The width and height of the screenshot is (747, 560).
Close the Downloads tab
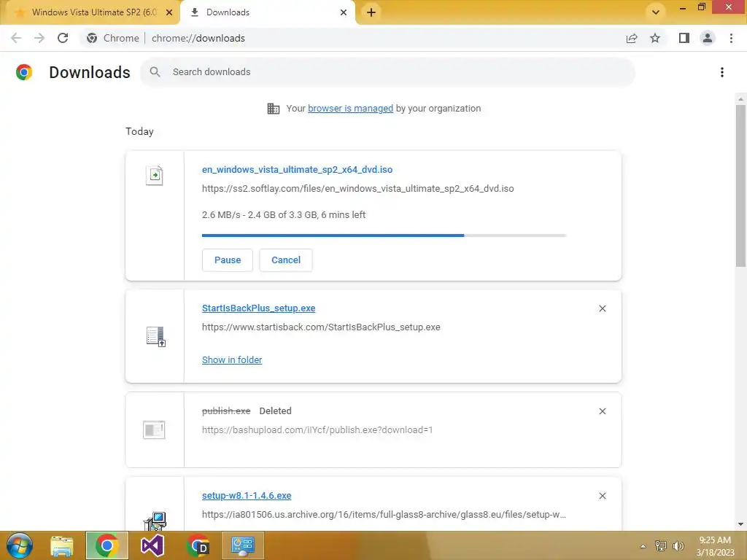click(344, 12)
